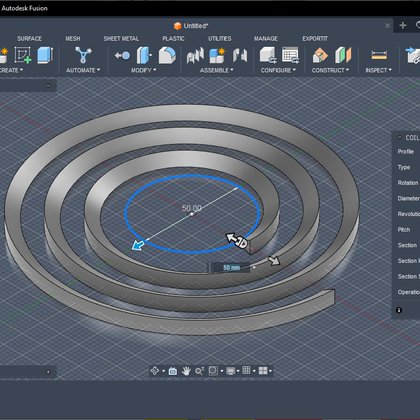420x420 pixels.
Task: Switch to the MANAGE tab
Action: click(266, 39)
